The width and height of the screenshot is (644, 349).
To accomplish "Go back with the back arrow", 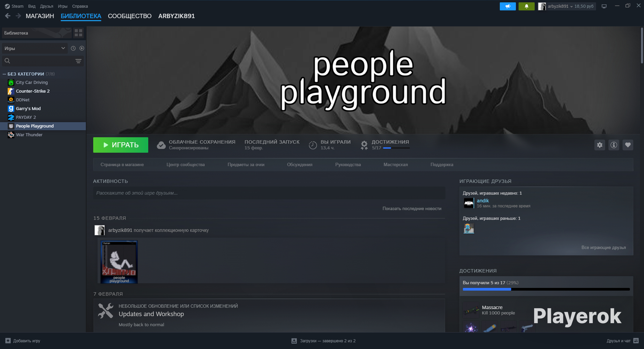I will (x=8, y=16).
